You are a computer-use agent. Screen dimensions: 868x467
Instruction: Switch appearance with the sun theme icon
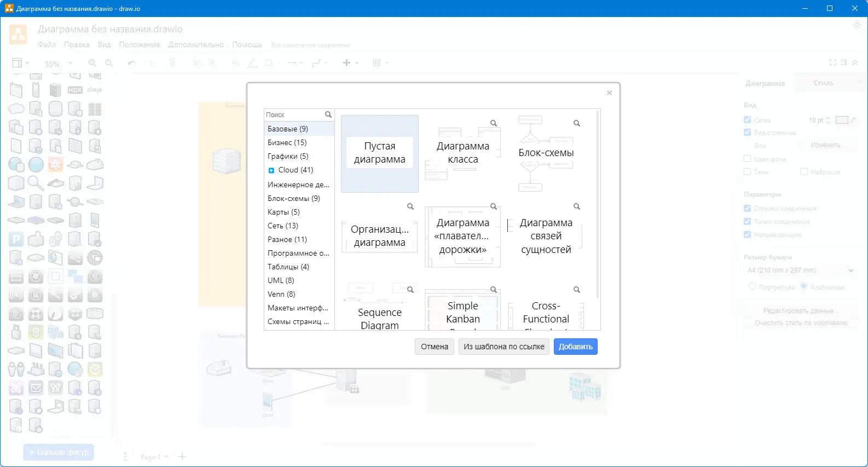(x=857, y=25)
